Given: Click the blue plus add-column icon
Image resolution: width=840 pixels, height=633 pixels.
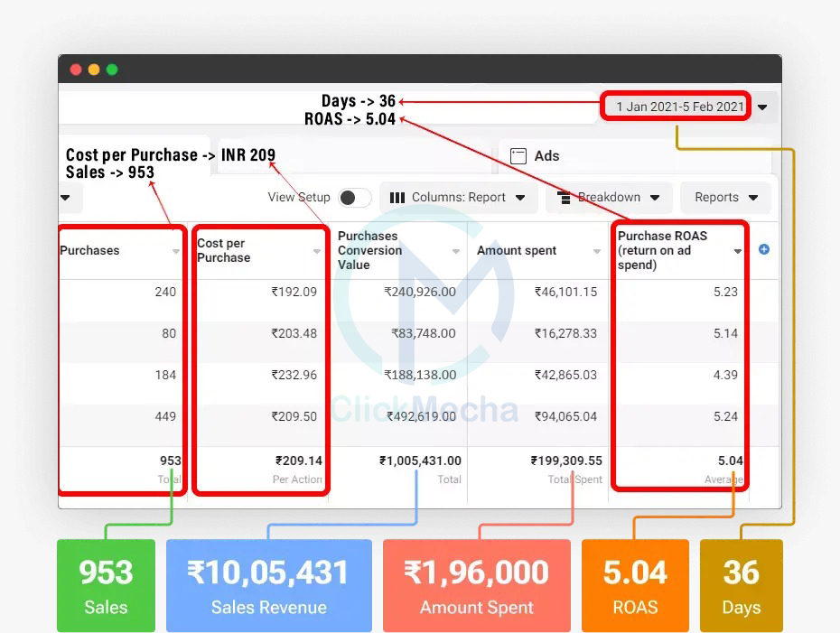Looking at the screenshot, I should tap(764, 249).
